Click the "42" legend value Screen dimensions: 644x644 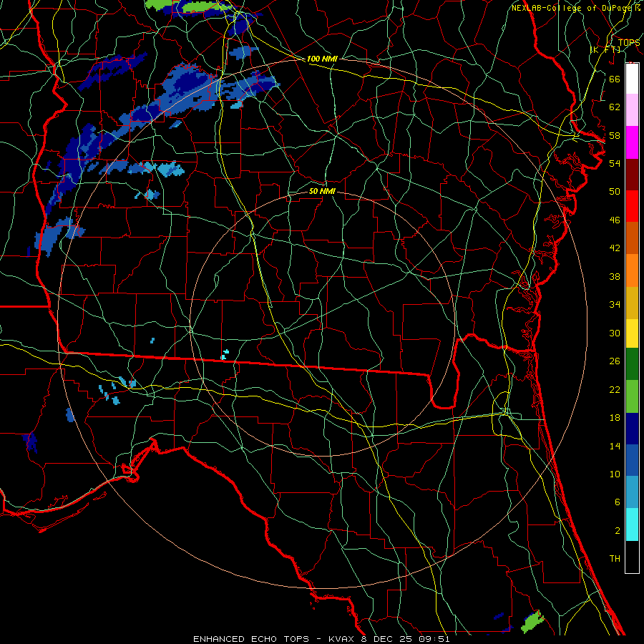click(x=615, y=248)
